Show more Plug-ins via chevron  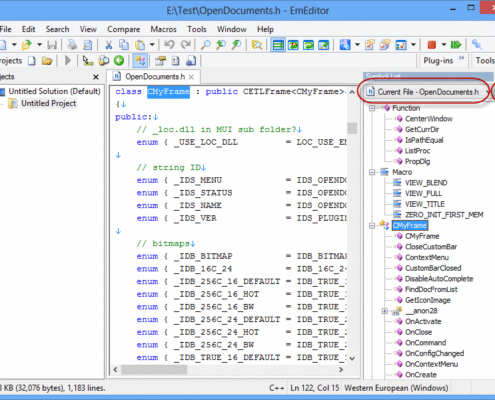462,58
